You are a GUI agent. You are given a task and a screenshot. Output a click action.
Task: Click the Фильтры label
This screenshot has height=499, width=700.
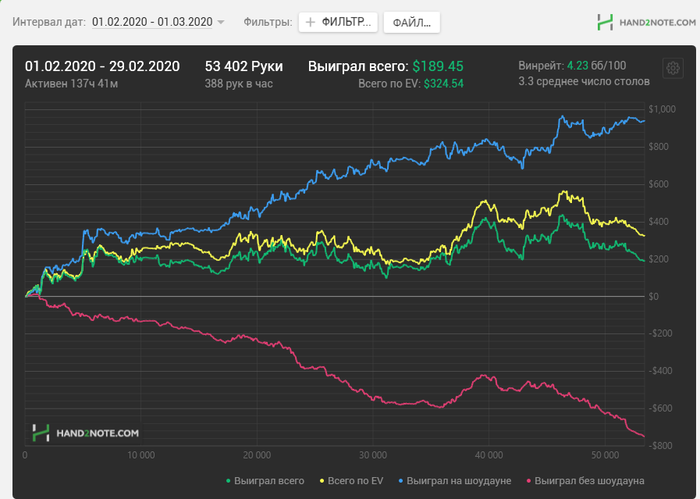[268, 22]
